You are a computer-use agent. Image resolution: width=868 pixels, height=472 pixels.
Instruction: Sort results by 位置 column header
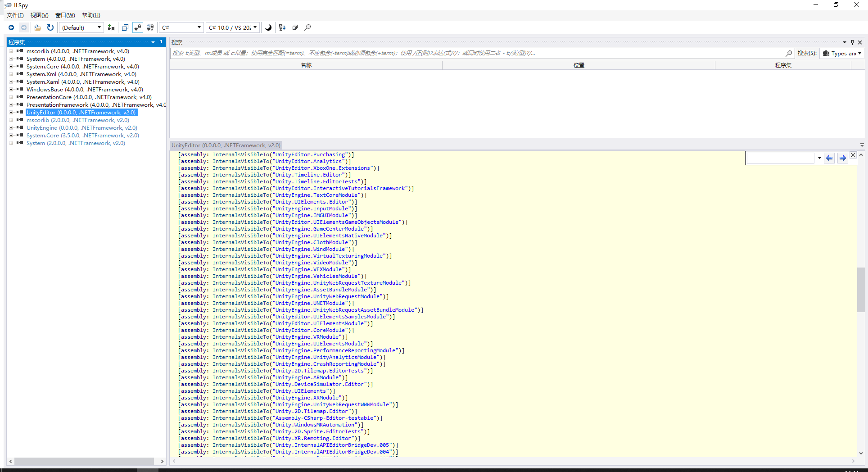pos(579,65)
